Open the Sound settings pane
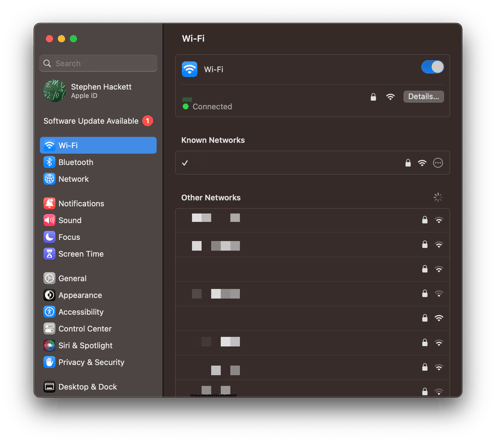 [98, 220]
